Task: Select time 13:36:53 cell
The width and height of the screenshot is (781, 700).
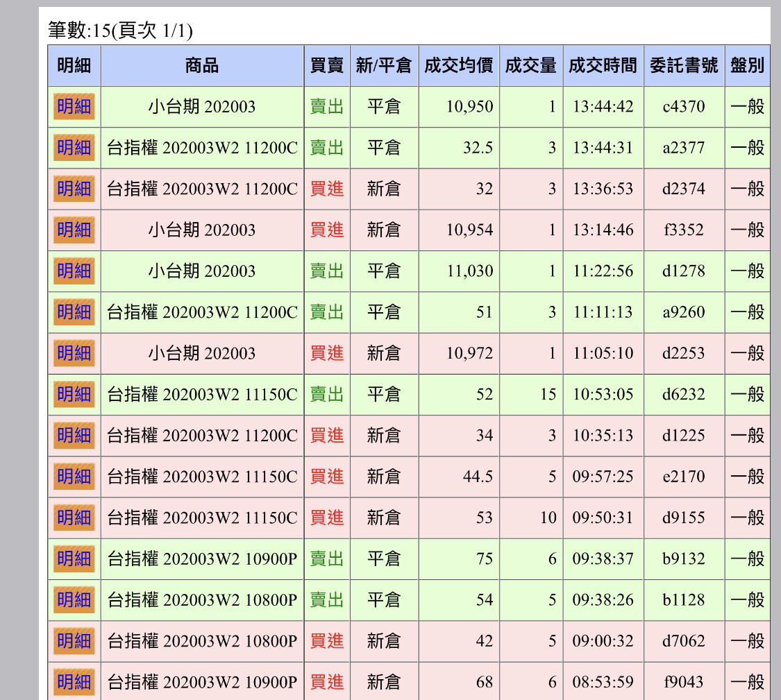Action: [603, 189]
